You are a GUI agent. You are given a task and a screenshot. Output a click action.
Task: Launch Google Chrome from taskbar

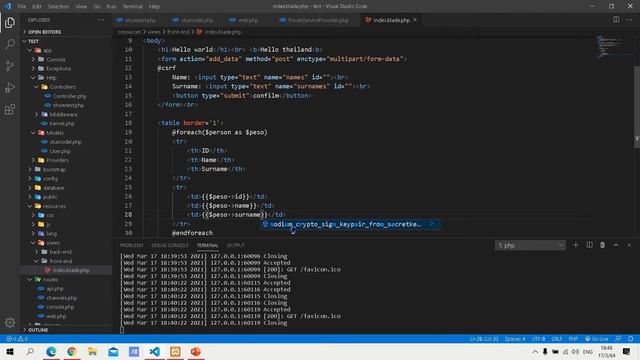[x=72, y=351]
